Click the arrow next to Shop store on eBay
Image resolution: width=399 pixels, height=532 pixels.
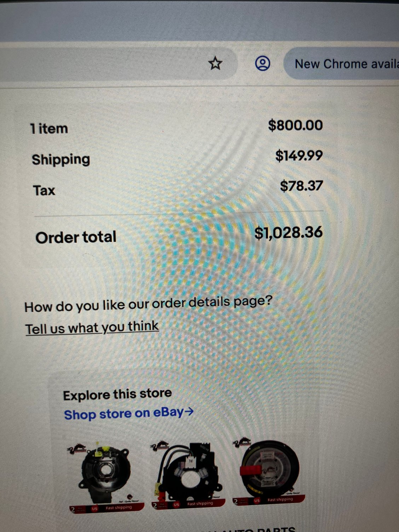coord(189,411)
